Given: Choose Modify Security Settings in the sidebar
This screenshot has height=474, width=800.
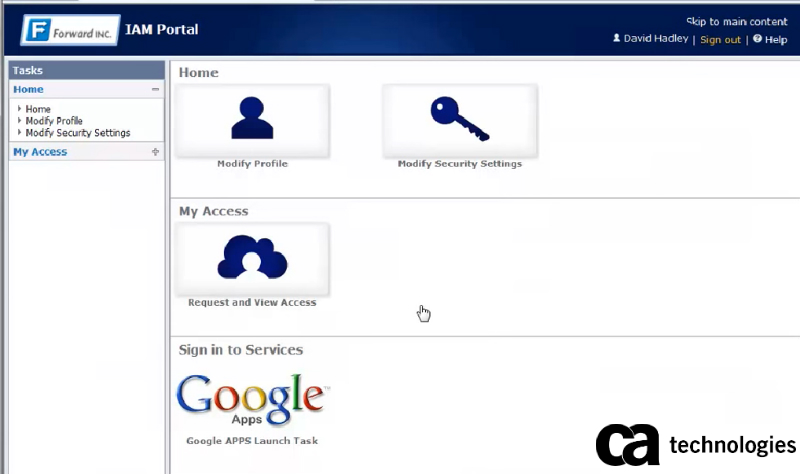Looking at the screenshot, I should (78, 133).
